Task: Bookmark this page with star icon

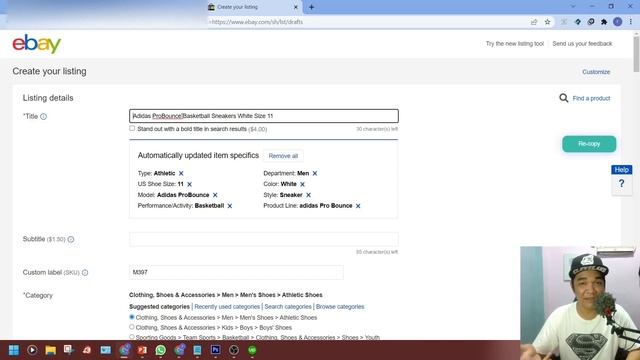Action: (x=547, y=22)
